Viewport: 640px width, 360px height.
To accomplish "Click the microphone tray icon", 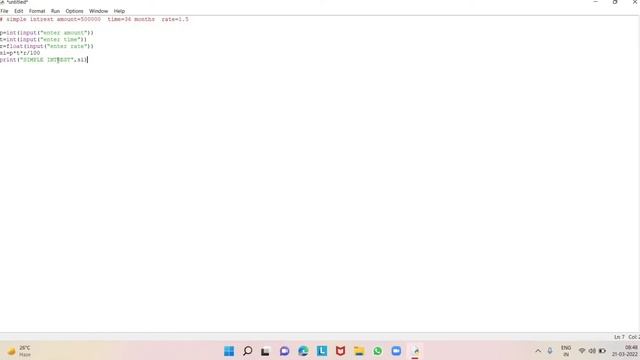I will 550,351.
